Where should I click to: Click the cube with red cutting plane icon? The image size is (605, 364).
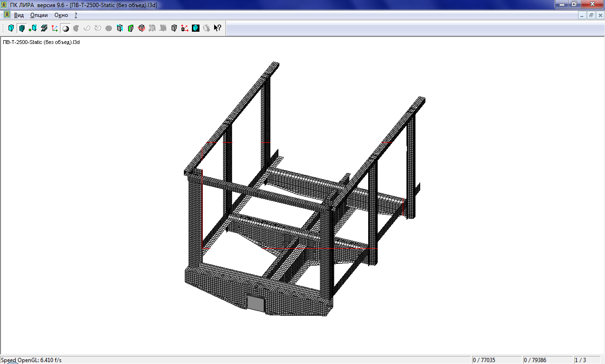click(x=141, y=28)
